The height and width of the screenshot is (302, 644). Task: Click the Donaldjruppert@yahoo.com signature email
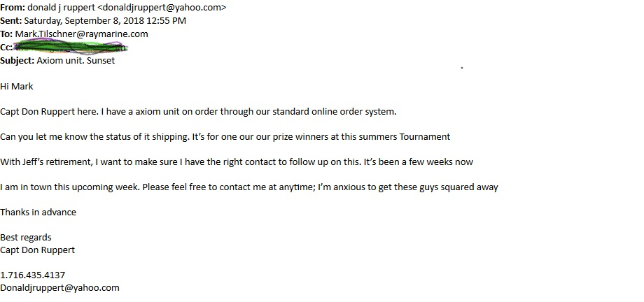click(x=59, y=288)
